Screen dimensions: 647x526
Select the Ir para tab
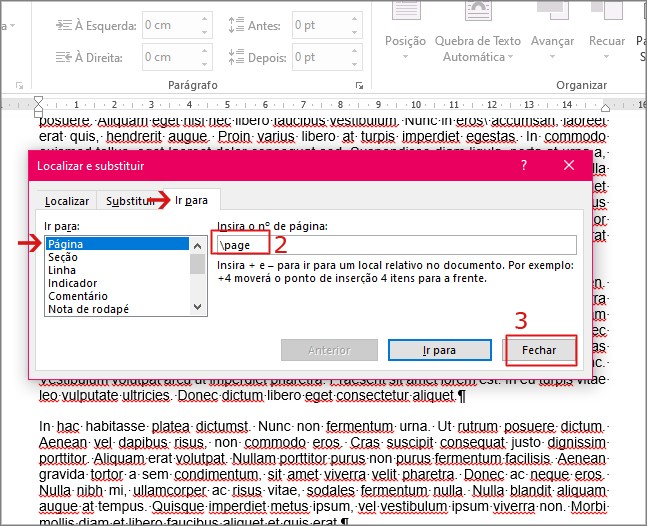(x=191, y=200)
